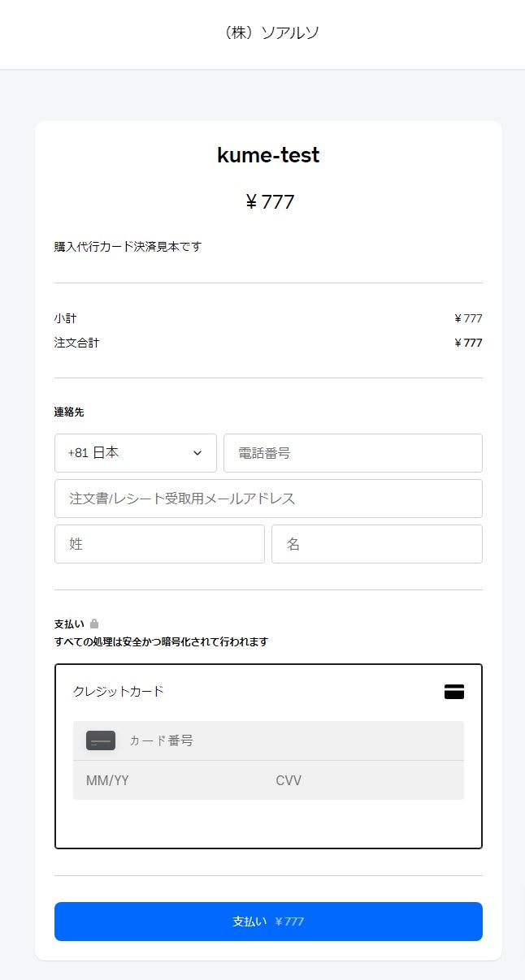Click the CVV security code field

[366, 781]
